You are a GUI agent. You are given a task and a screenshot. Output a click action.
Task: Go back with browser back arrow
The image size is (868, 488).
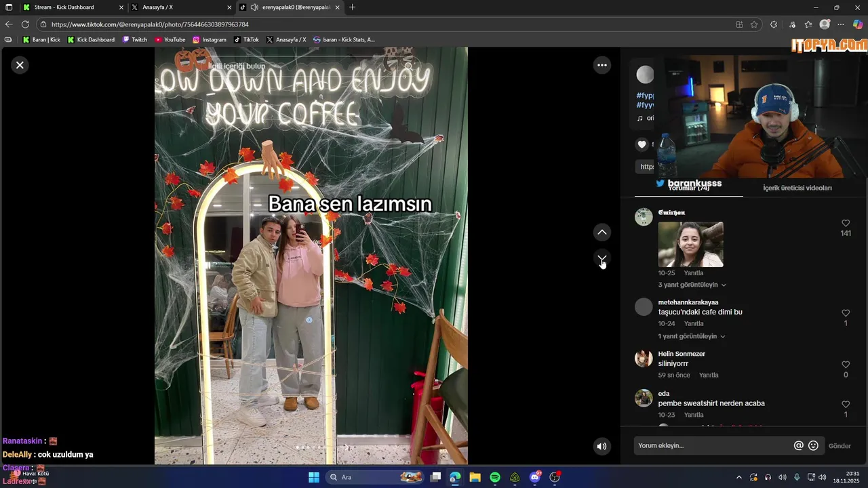tap(9, 24)
